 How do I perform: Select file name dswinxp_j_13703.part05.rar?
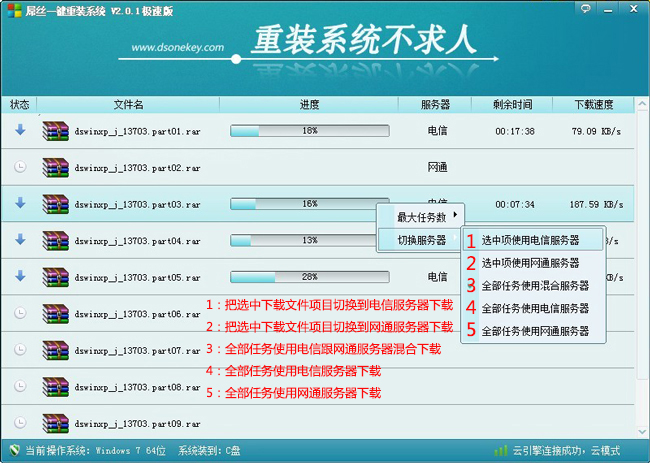[x=137, y=278]
